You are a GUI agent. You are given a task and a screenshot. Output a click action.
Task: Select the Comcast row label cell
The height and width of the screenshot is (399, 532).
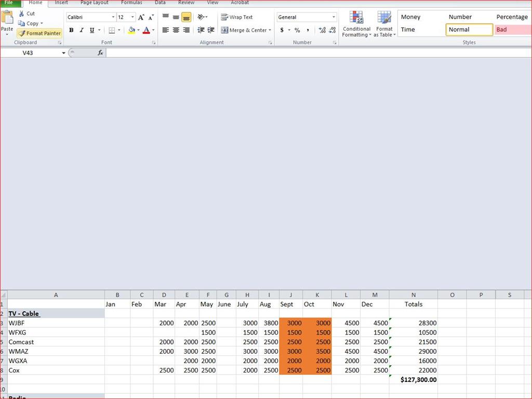(56, 342)
